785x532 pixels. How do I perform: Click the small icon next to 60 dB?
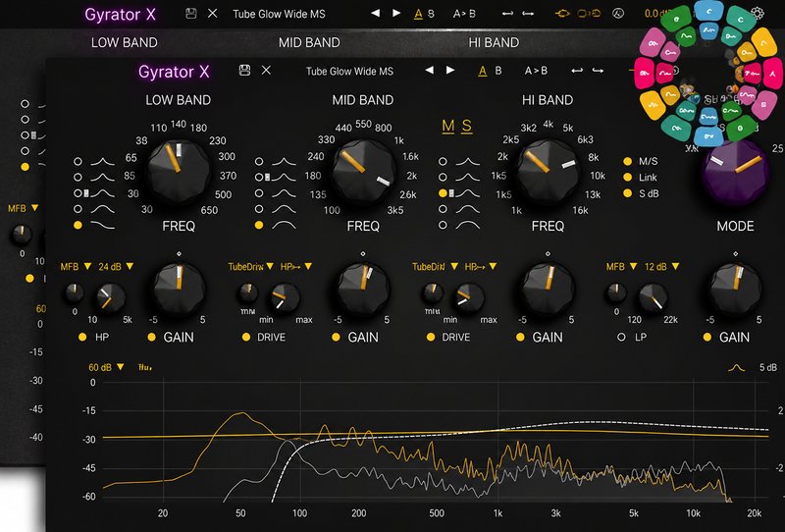tap(145, 368)
